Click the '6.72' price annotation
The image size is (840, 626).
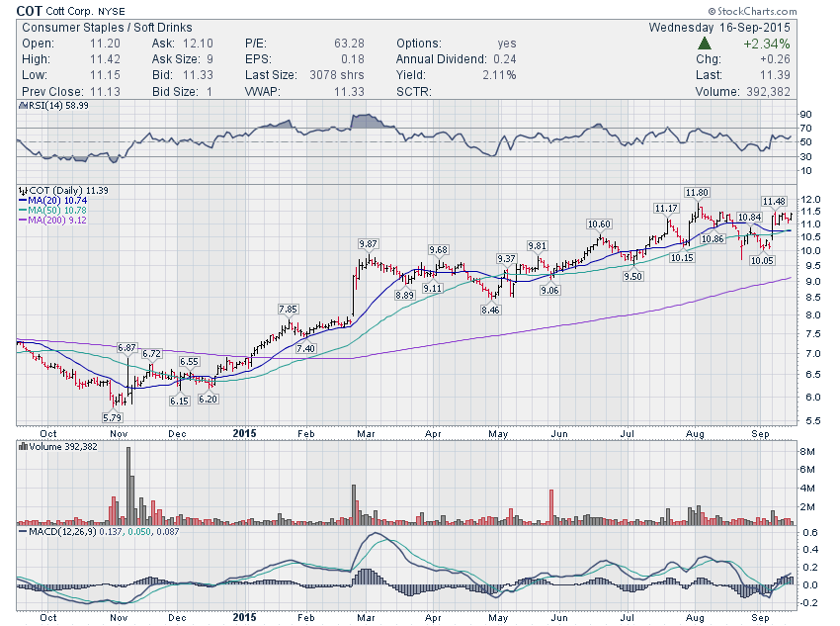click(x=151, y=354)
